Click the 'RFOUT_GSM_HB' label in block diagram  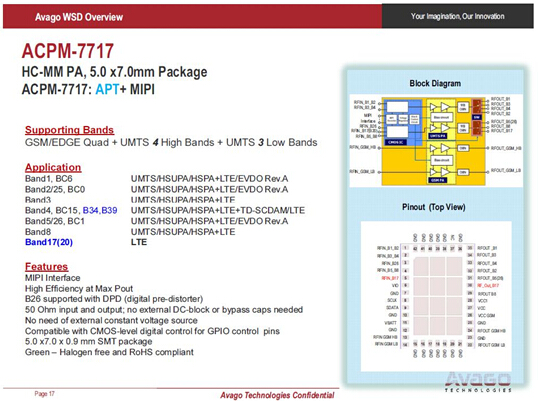(x=506, y=148)
